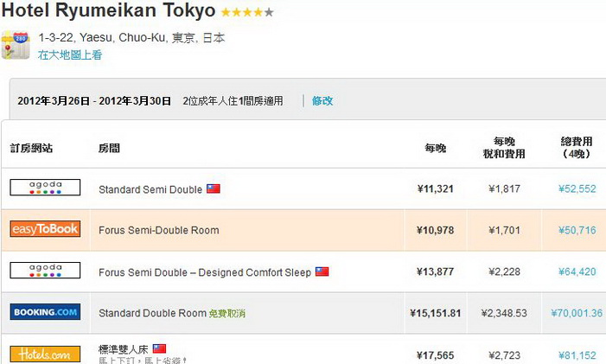Open total price ¥70,001.36 link
The image size is (606, 364).
click(x=577, y=313)
